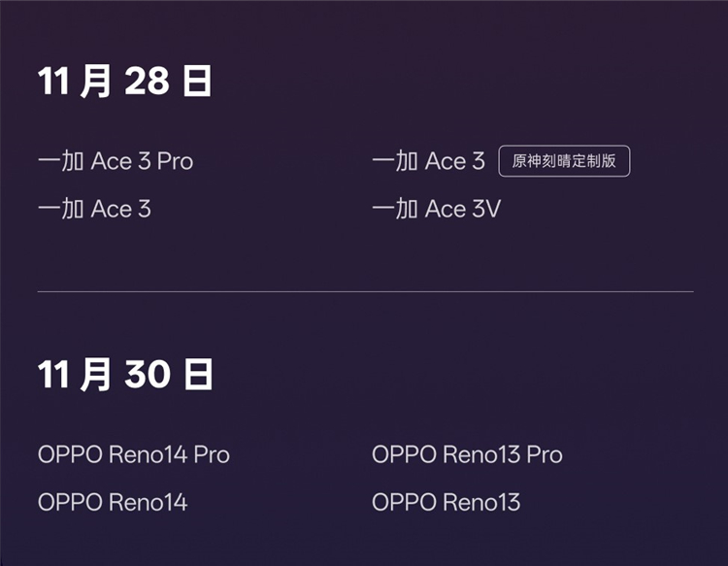
Task: Click the word Pro in Reno14 Pro
Action: pyautogui.click(x=211, y=454)
